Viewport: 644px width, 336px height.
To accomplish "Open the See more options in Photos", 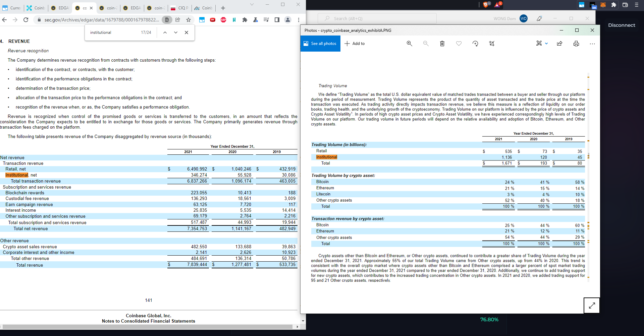I will (592, 44).
